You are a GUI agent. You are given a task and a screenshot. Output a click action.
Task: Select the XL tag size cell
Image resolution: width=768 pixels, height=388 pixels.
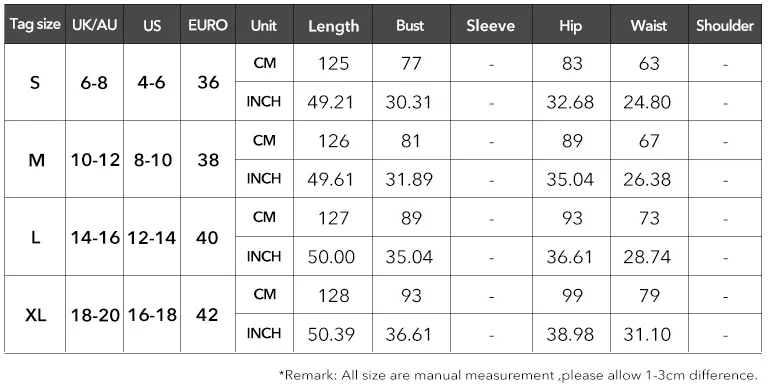point(35,314)
